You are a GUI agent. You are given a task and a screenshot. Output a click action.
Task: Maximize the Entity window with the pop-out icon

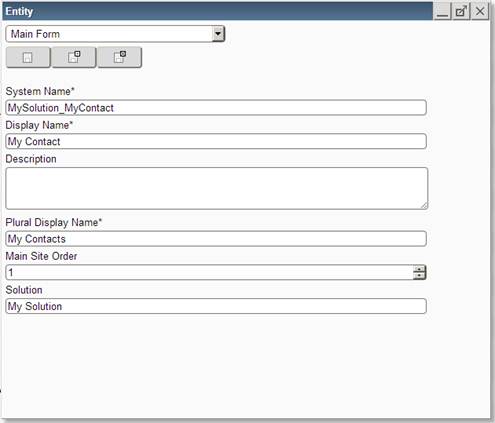461,11
